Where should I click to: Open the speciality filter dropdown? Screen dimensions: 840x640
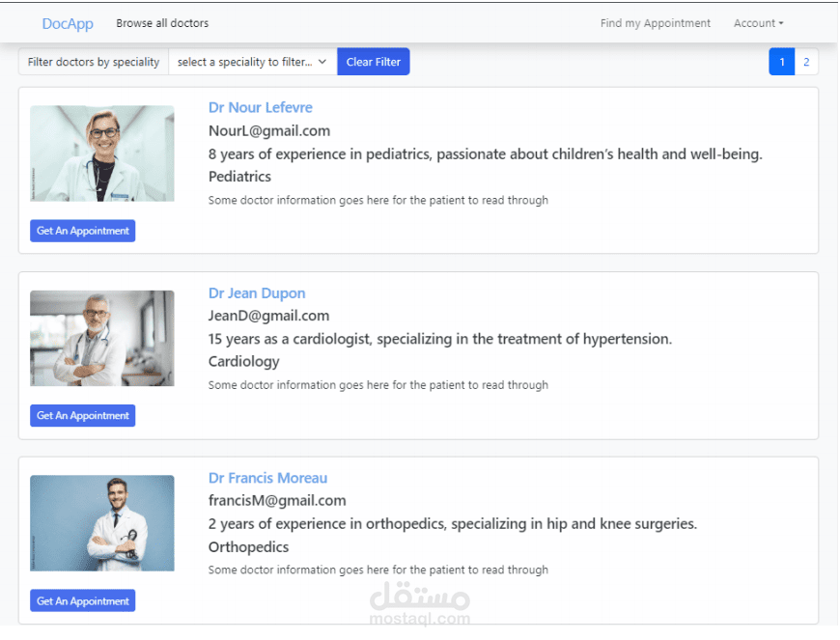[252, 62]
